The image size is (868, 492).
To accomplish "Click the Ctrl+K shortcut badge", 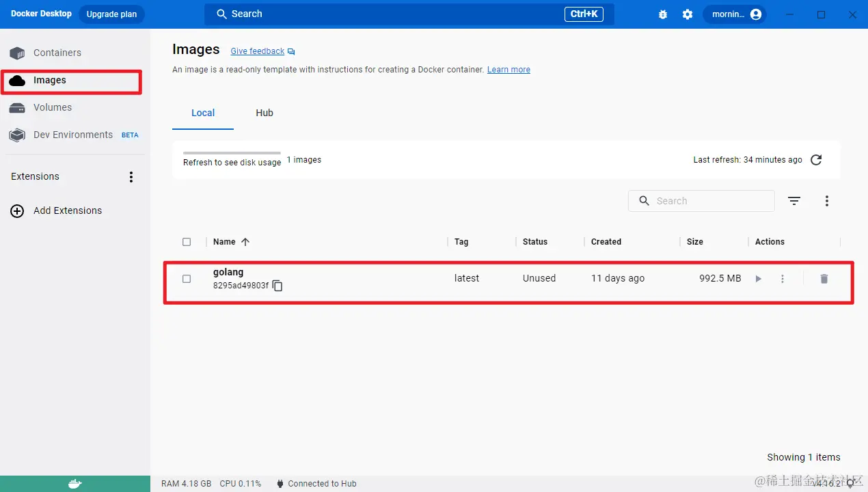I will pyautogui.click(x=584, y=14).
